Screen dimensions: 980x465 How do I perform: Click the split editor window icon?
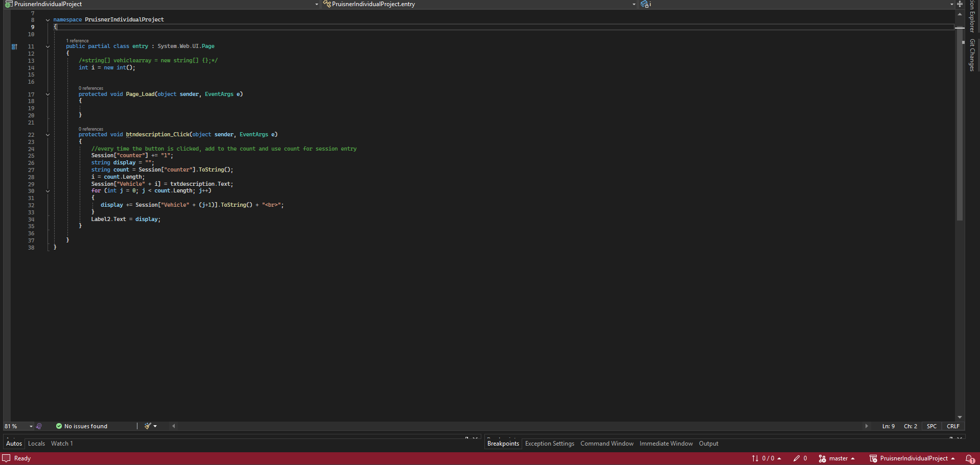960,4
